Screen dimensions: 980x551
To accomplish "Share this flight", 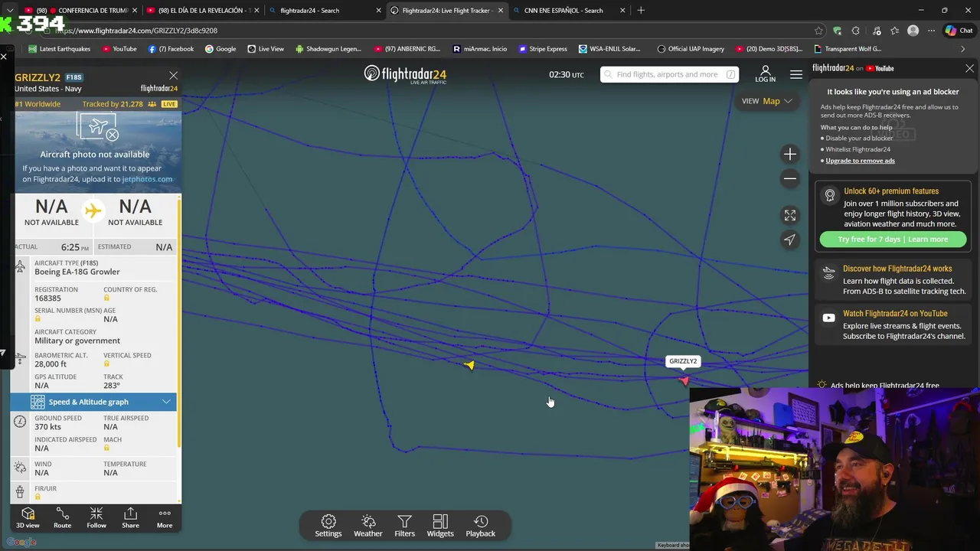I will (130, 517).
